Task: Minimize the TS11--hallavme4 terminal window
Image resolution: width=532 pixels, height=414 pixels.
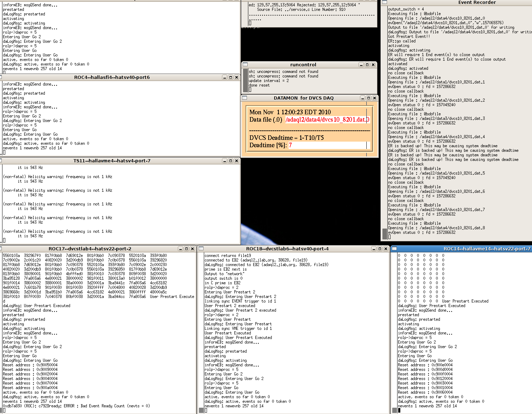Action: point(224,161)
